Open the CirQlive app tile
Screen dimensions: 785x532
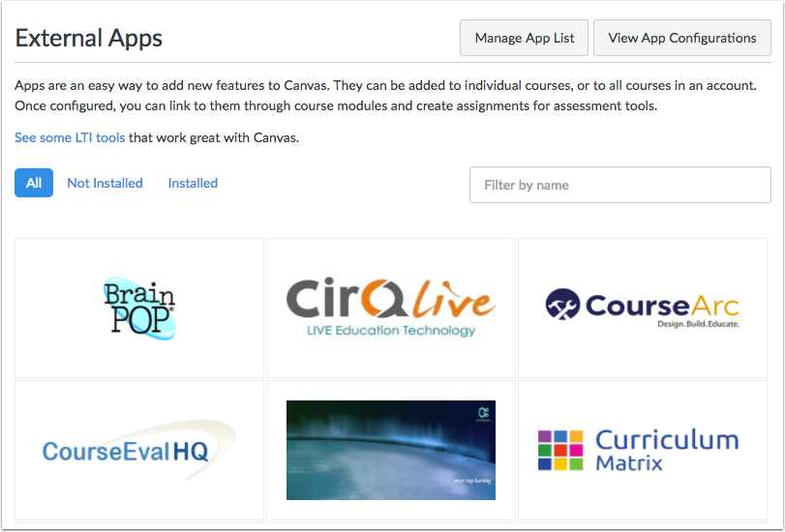coord(391,308)
